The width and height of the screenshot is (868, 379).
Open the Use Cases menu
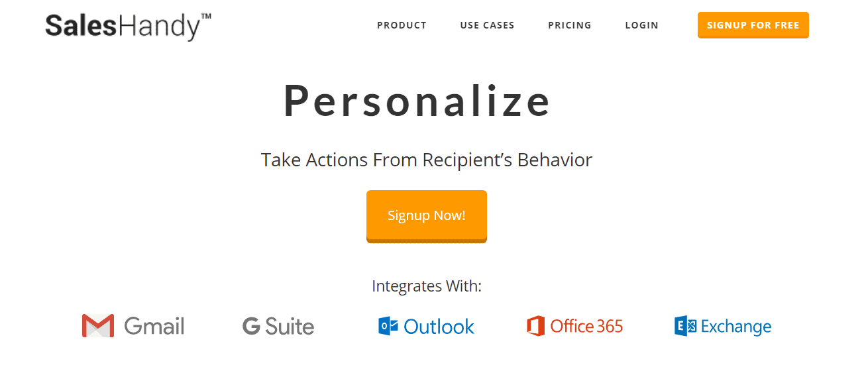coord(487,25)
